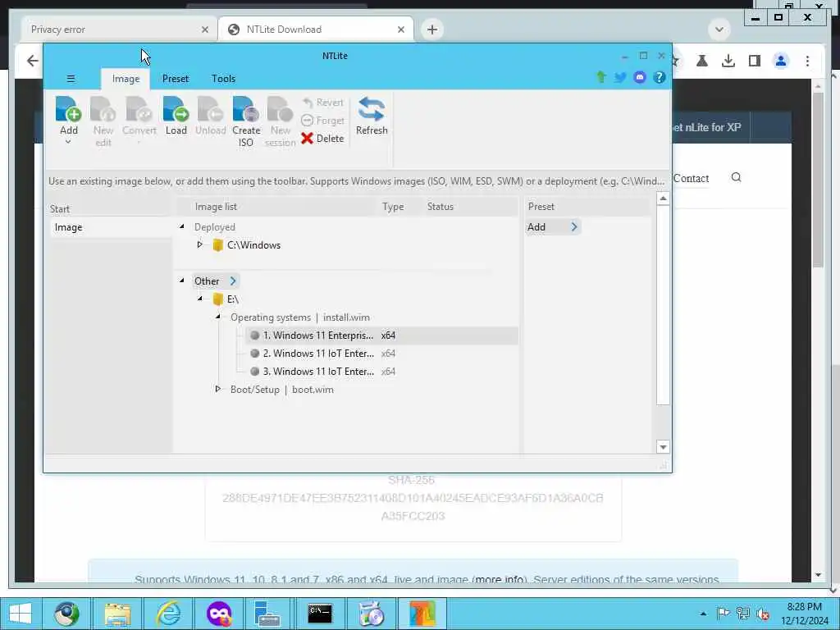Click the Forget button
Image resolution: width=840 pixels, height=630 pixels.
[x=322, y=121]
